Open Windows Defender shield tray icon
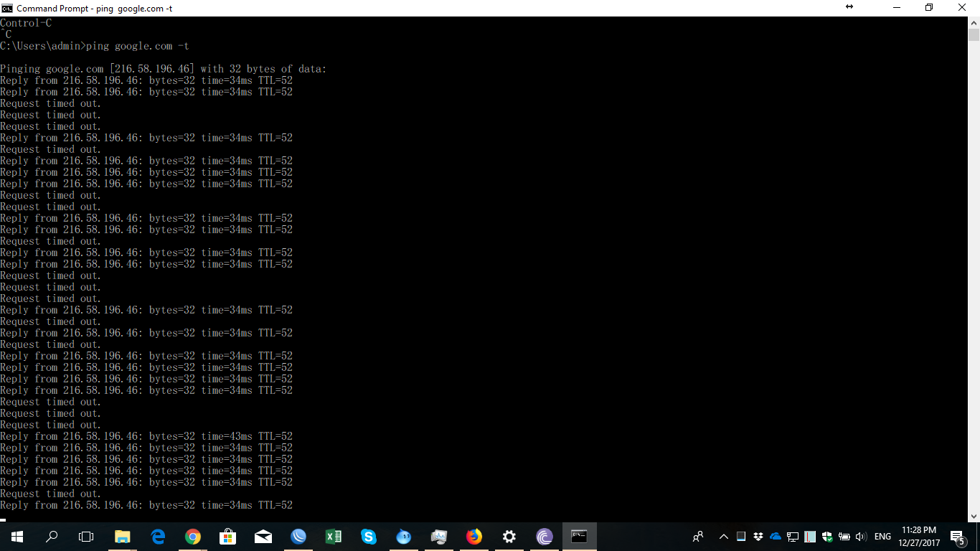The height and width of the screenshot is (551, 980). [827, 537]
